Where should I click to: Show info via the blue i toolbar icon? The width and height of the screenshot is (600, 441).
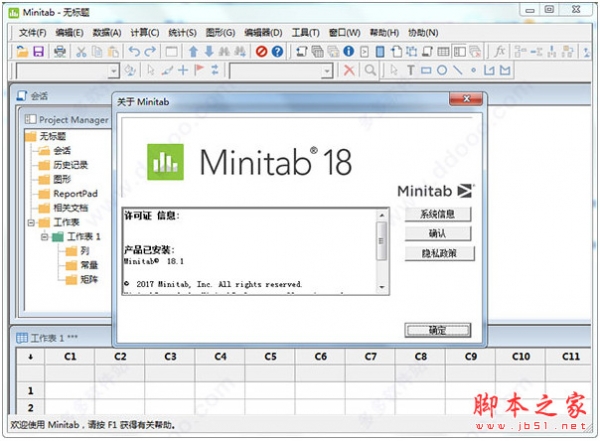click(349, 51)
